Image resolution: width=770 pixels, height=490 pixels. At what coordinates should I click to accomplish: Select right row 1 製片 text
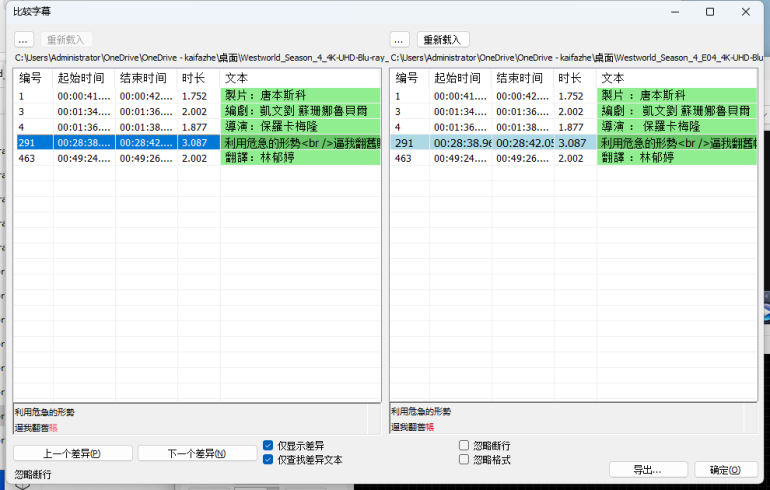click(x=677, y=95)
